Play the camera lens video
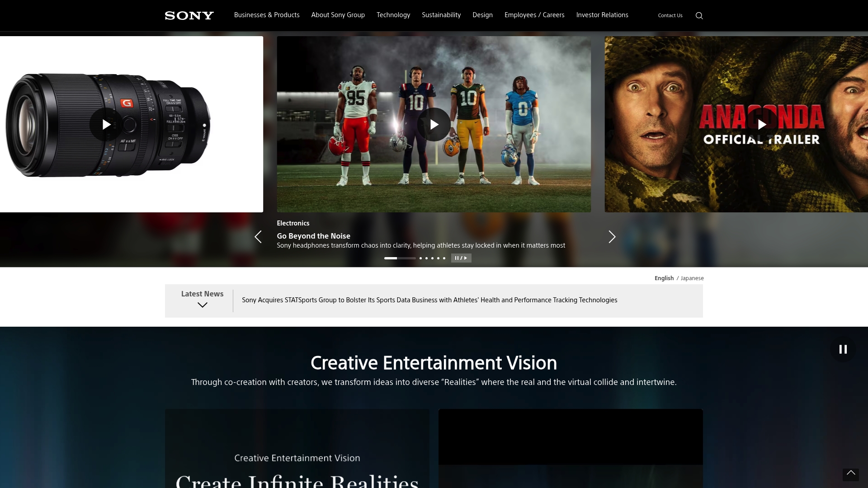Image resolution: width=868 pixels, height=488 pixels. pyautogui.click(x=106, y=124)
